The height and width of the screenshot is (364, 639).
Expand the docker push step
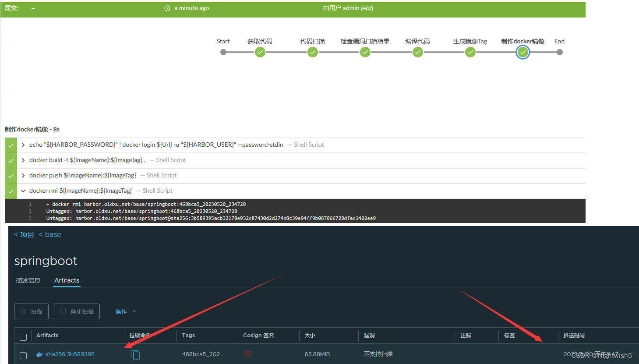[x=23, y=176]
